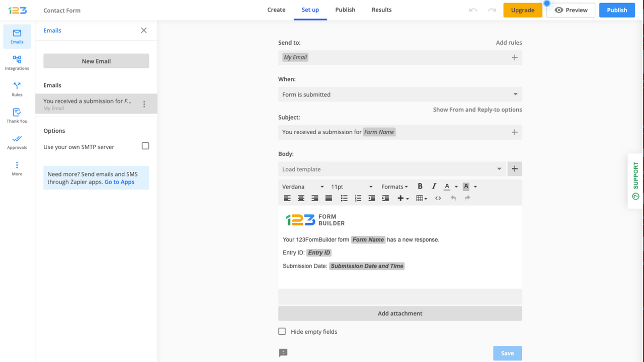Add a recipient with the Send to plus icon
The width and height of the screenshot is (644, 362).
pyautogui.click(x=515, y=57)
